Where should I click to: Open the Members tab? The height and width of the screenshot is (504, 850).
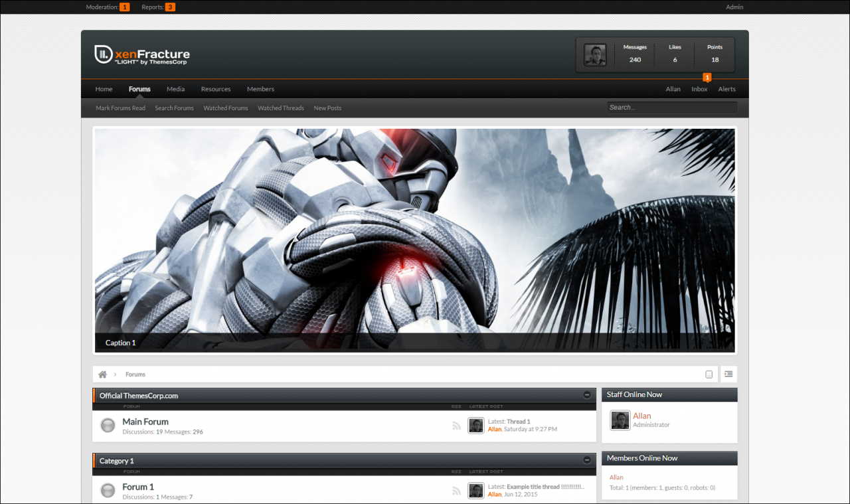pos(260,89)
